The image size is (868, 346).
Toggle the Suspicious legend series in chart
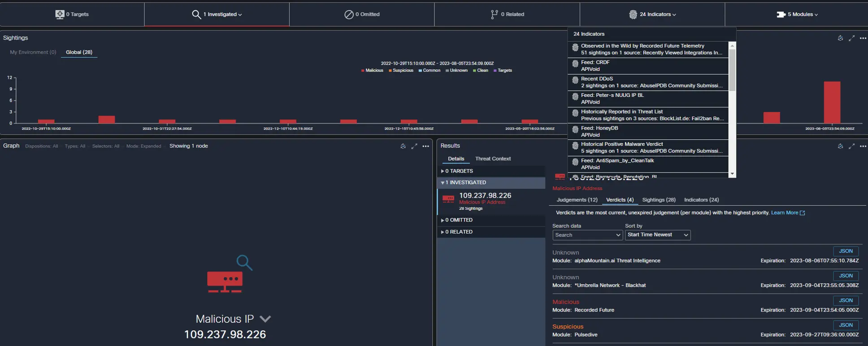click(x=401, y=70)
